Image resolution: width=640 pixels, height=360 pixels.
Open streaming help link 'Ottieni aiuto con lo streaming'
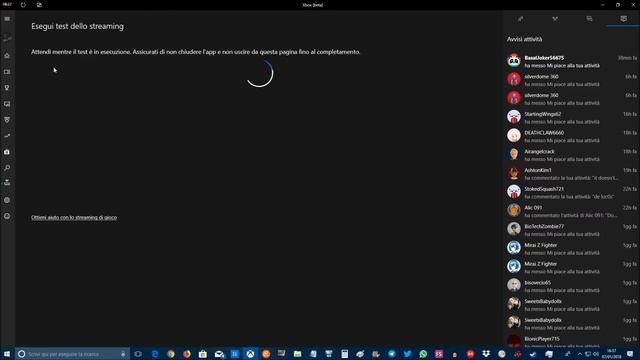(74, 218)
